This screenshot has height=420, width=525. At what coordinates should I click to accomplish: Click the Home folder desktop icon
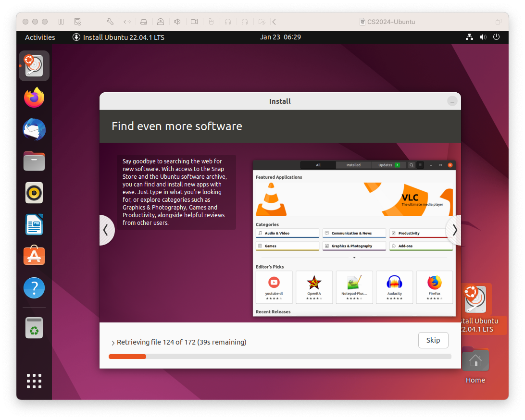point(475,365)
